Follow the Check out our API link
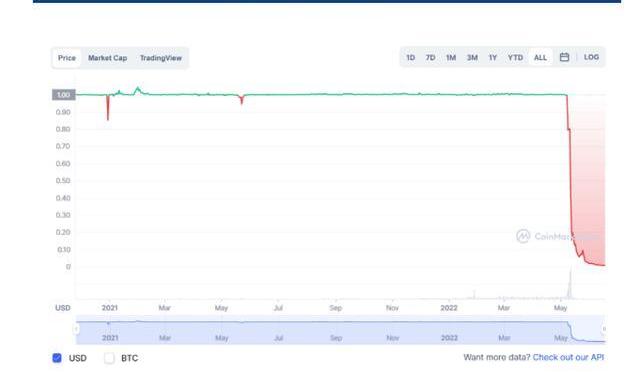The image size is (640, 372). tap(568, 357)
